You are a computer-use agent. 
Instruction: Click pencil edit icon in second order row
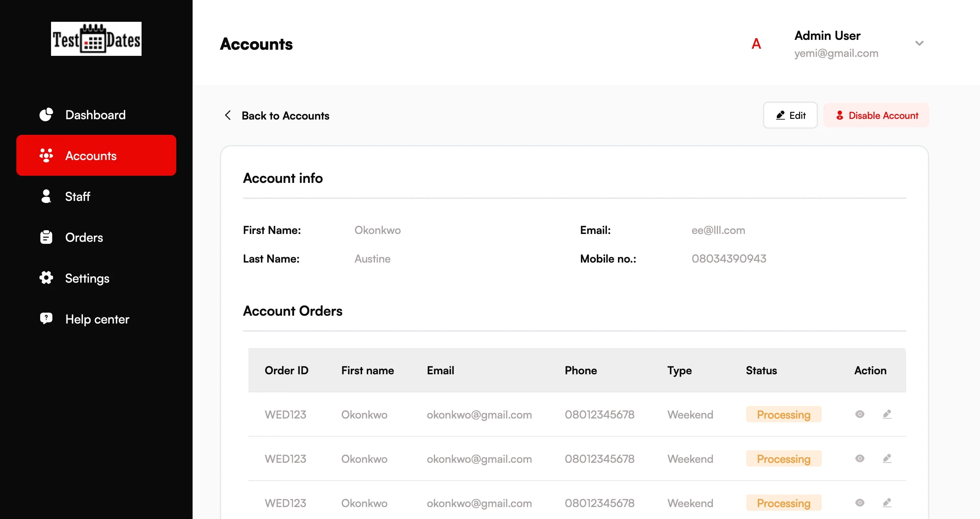coord(887,458)
